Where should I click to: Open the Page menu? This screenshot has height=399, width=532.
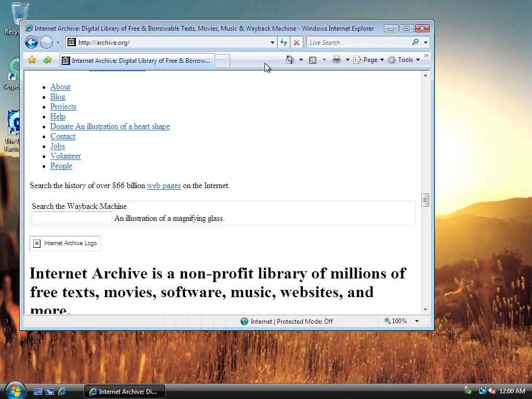(369, 60)
